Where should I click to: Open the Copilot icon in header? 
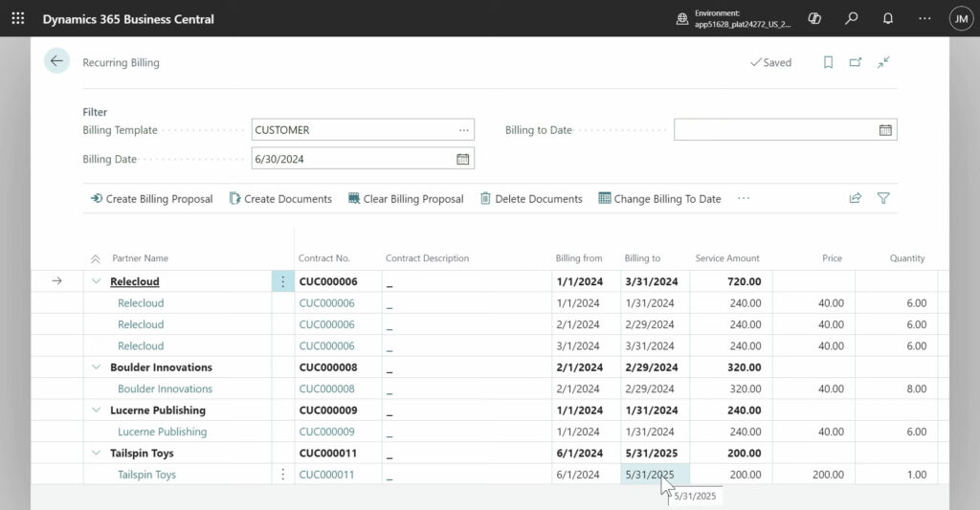(814, 19)
